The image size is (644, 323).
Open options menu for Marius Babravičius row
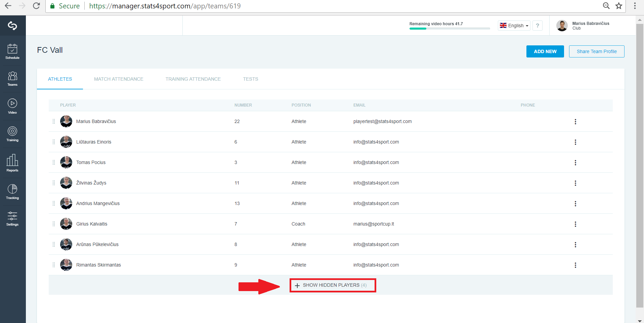coord(575,122)
